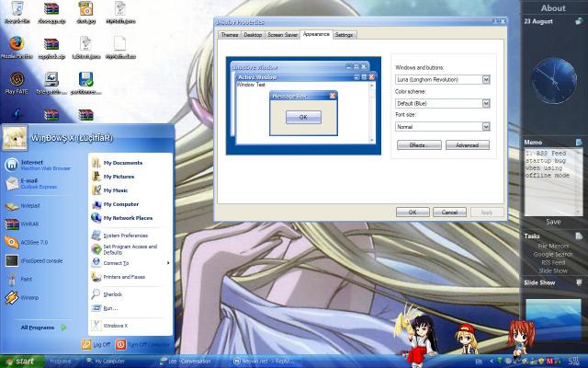The width and height of the screenshot is (588, 368).
Task: Open Internet Maxthon Web Browser
Action: point(38,165)
